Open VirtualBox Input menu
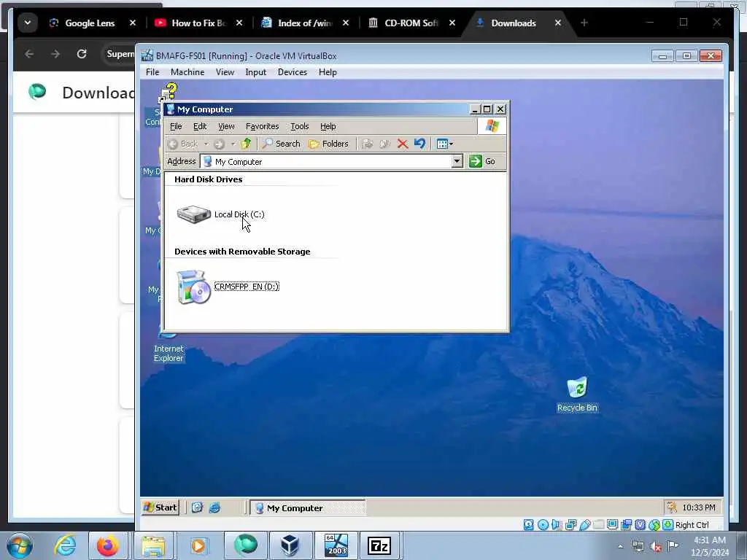 click(256, 72)
